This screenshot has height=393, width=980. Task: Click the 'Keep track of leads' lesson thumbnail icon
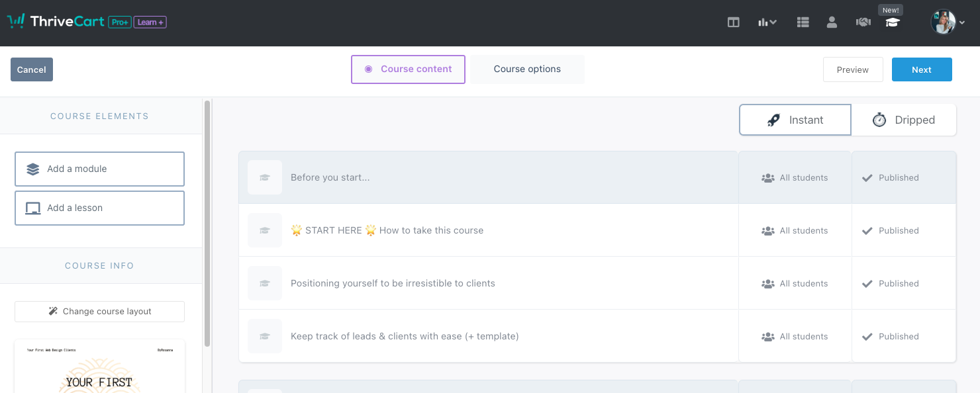[x=265, y=336]
